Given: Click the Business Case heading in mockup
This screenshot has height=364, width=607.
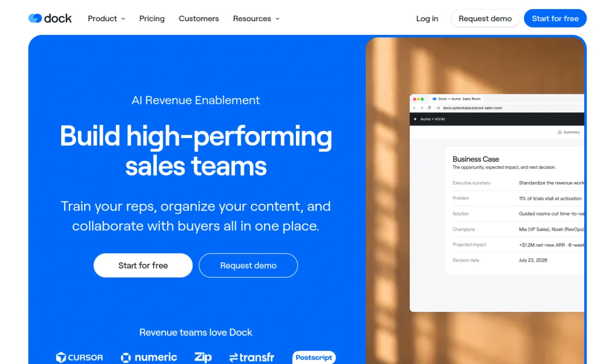Looking at the screenshot, I should 476,159.
